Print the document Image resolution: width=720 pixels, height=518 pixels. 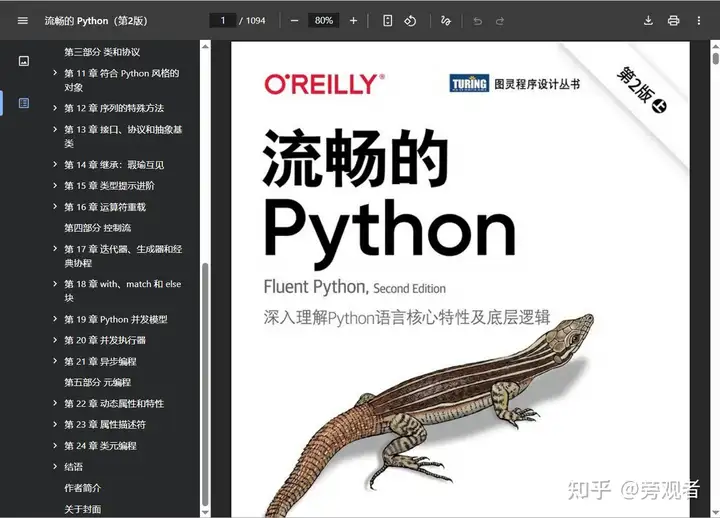pos(673,20)
